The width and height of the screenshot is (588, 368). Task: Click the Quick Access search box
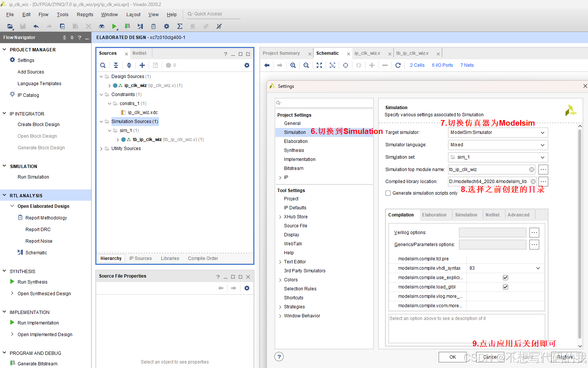tap(214, 14)
